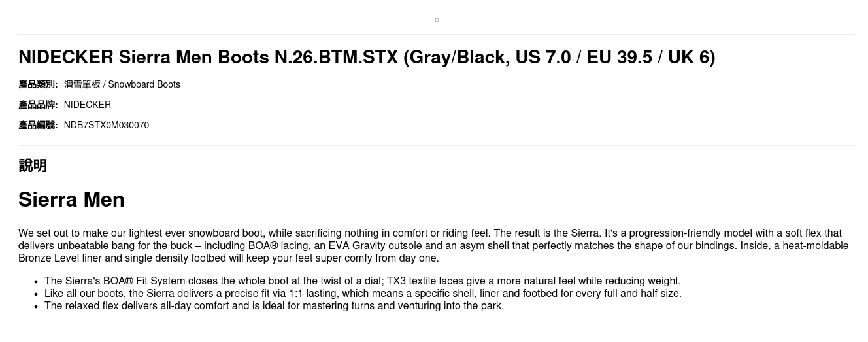The width and height of the screenshot is (868, 342).
Task: Click the 產品編號 product code label
Action: [38, 125]
